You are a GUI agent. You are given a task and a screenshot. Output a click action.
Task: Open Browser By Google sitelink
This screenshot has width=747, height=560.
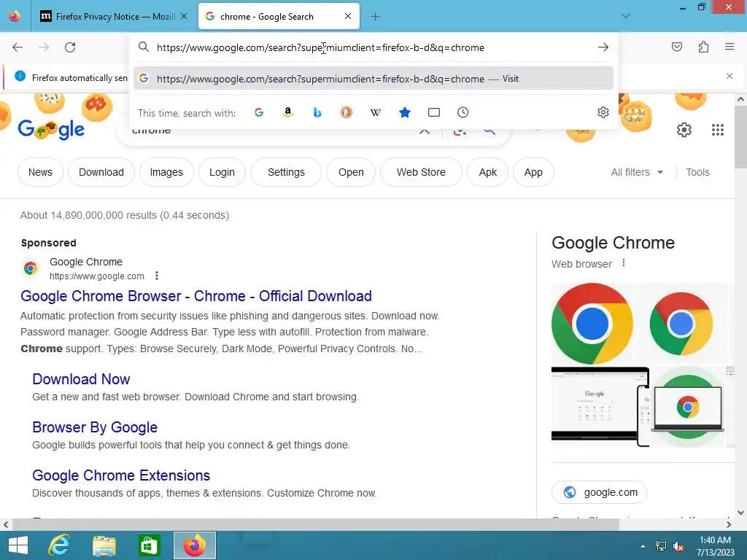pos(95,427)
